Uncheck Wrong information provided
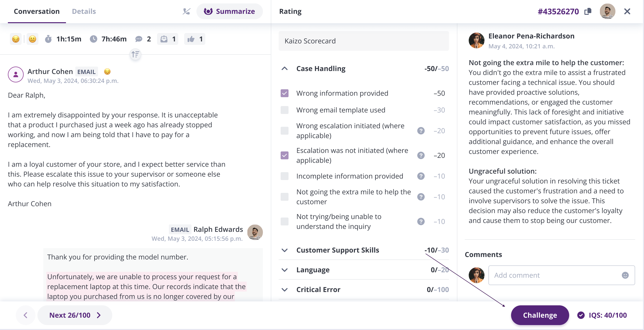The height and width of the screenshot is (330, 644). (x=284, y=93)
